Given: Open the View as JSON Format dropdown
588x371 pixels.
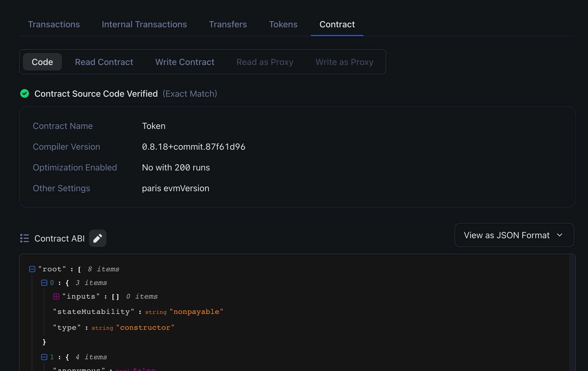Looking at the screenshot, I should pyautogui.click(x=514, y=235).
